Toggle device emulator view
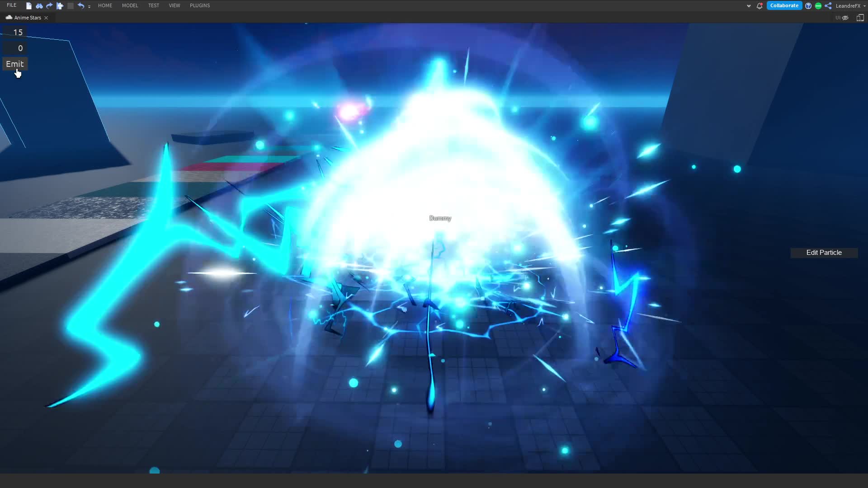This screenshot has width=868, height=488. click(860, 18)
